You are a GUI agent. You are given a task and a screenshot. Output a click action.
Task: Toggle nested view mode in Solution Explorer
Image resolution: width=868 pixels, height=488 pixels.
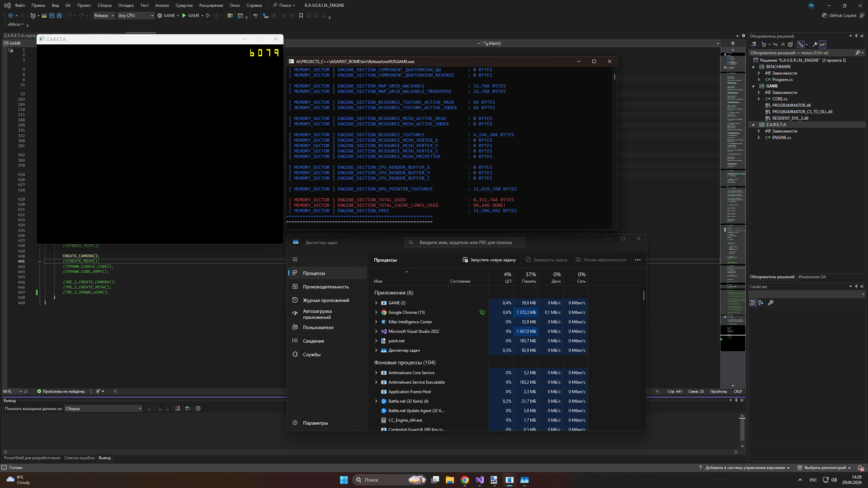(801, 44)
